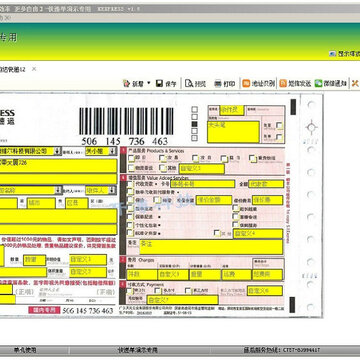Image resolution: width=360 pixels, height=360 pixels.
Task: Select the express waybill tab ending in 12
Action: 13,70
